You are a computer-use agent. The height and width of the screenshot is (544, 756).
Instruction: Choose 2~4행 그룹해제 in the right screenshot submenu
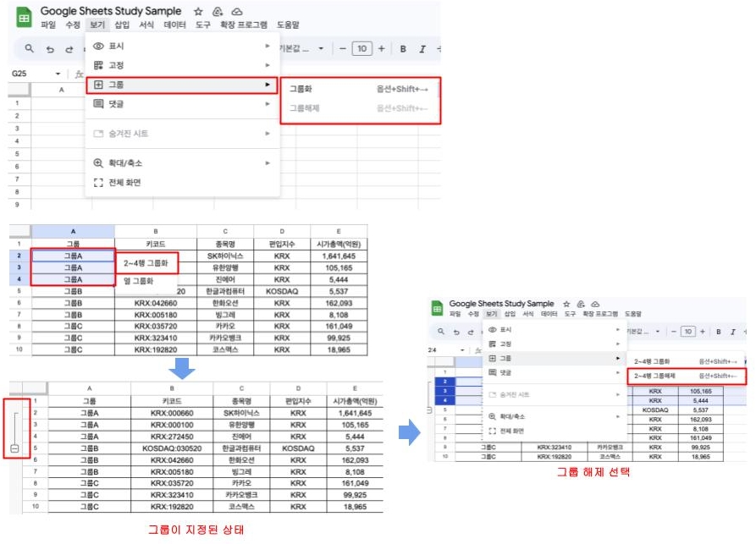point(686,376)
